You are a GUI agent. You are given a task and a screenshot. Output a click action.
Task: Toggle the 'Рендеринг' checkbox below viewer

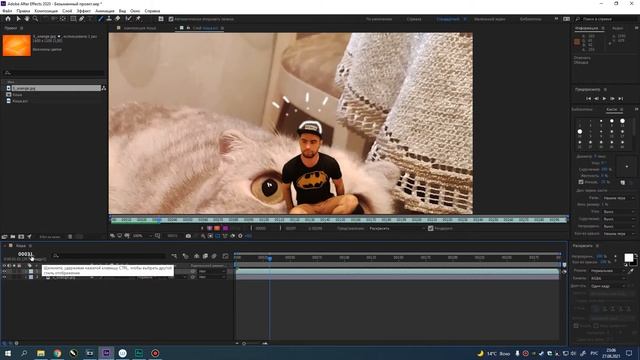click(430, 228)
